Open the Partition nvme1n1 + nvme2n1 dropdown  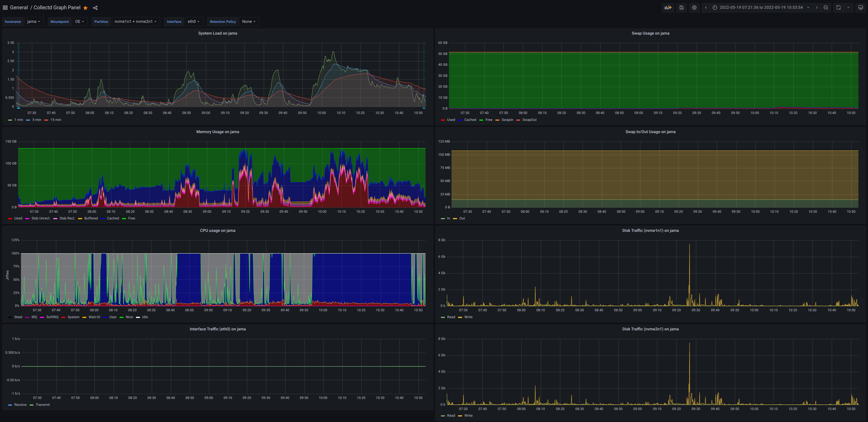(x=136, y=21)
